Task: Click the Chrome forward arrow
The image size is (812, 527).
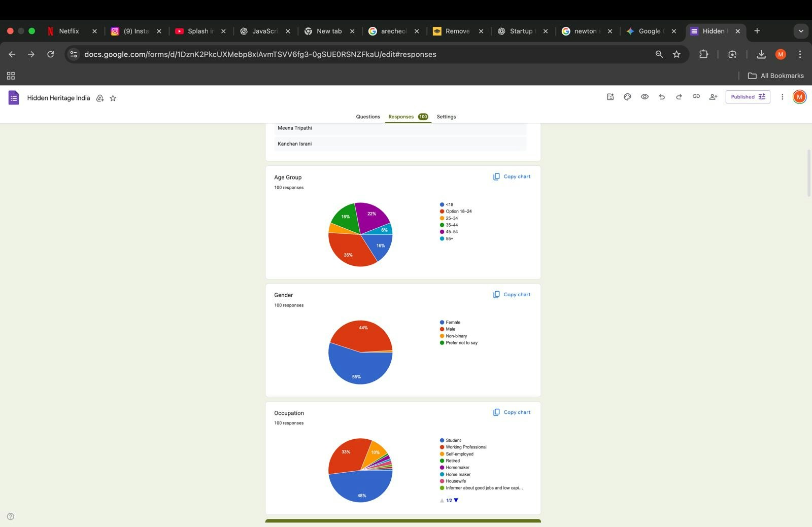Action: click(31, 54)
